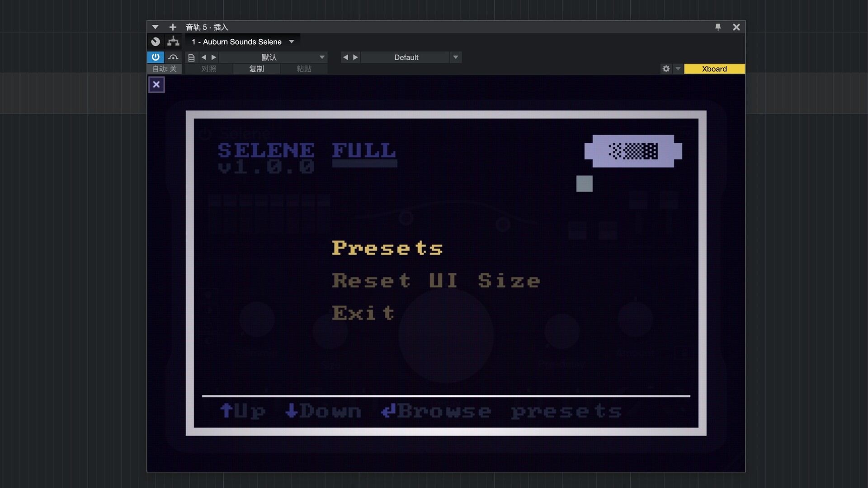Toggle the plugin bypass power button
Viewport: 868px width, 488px height.
pyautogui.click(x=156, y=57)
